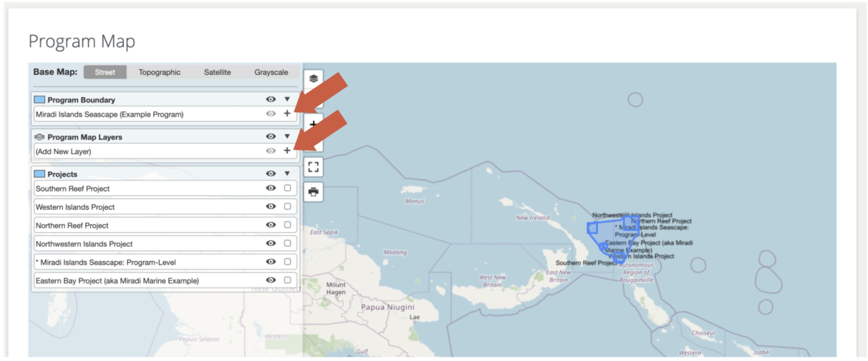Enable the checkbox for Western Islands Project
This screenshot has height=361, width=868.
point(287,207)
